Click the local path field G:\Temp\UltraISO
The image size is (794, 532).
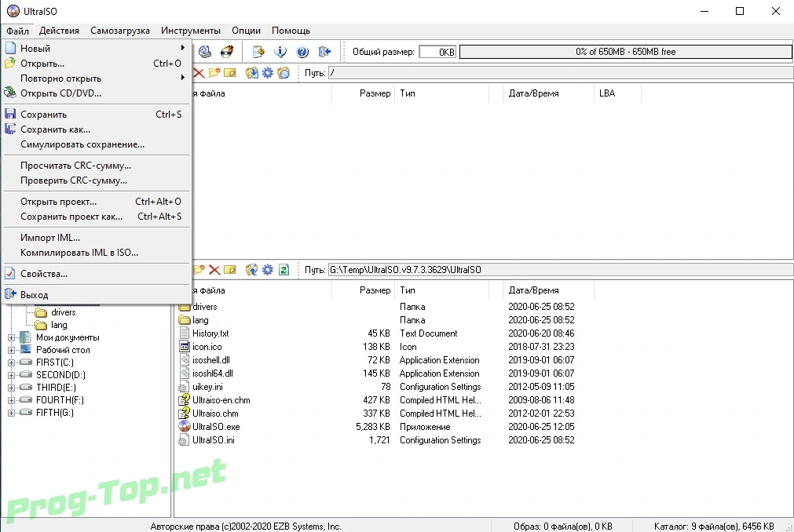click(x=560, y=270)
